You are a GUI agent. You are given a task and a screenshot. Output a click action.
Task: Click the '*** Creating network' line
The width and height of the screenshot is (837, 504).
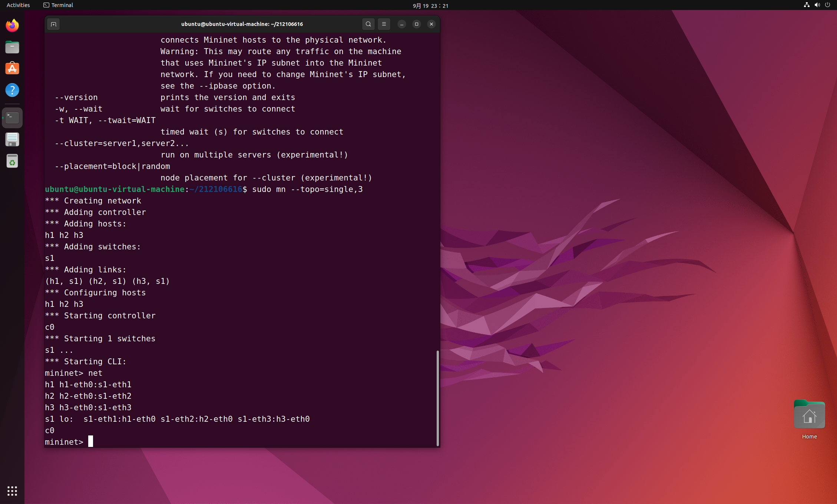[x=93, y=201]
